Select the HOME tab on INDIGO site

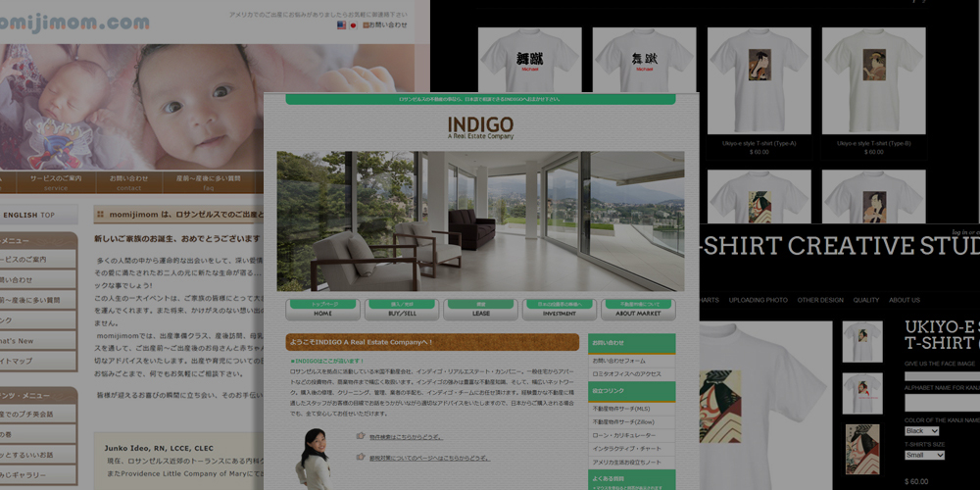click(323, 310)
